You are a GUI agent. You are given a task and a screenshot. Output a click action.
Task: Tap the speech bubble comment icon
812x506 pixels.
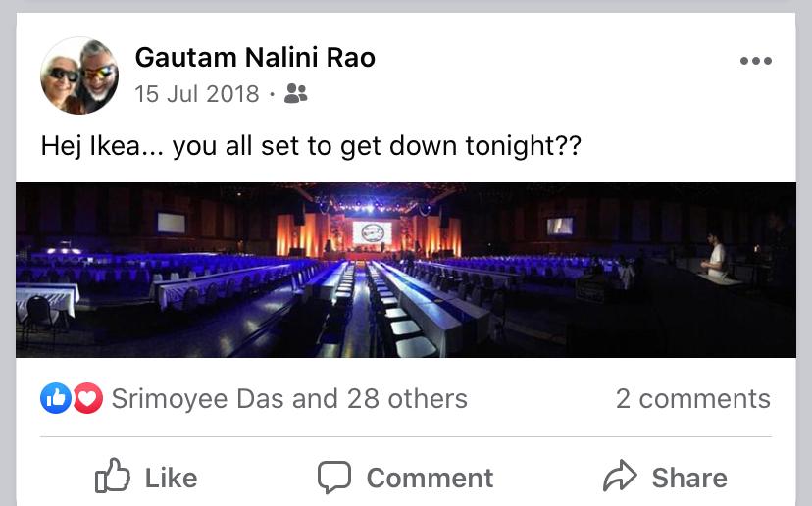tap(334, 478)
